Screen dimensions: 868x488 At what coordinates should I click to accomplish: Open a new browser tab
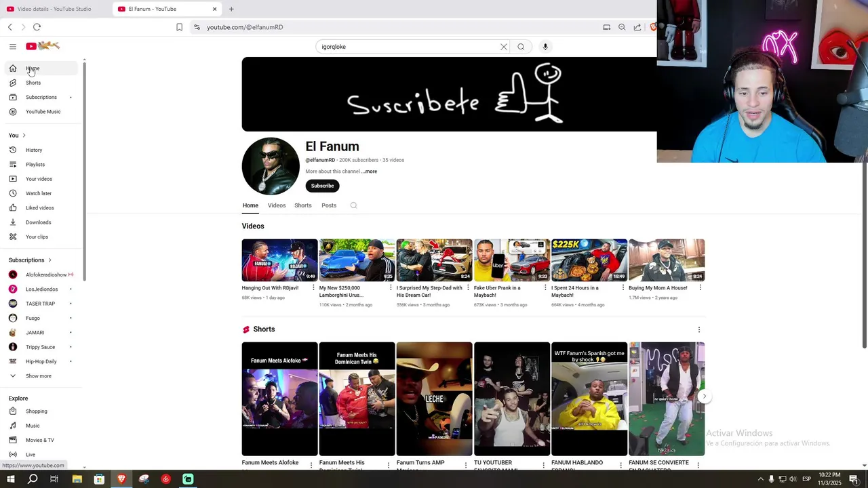231,9
